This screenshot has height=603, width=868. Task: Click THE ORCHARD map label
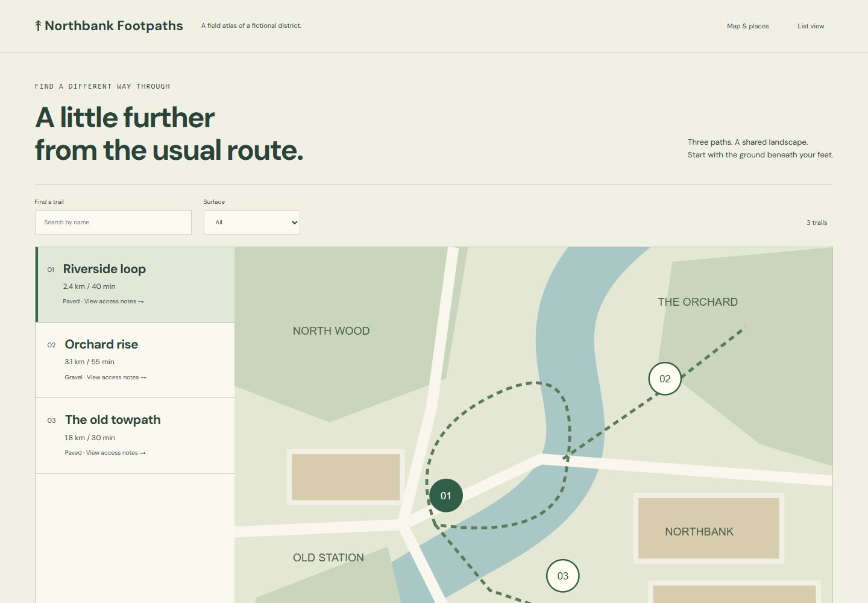tap(697, 302)
